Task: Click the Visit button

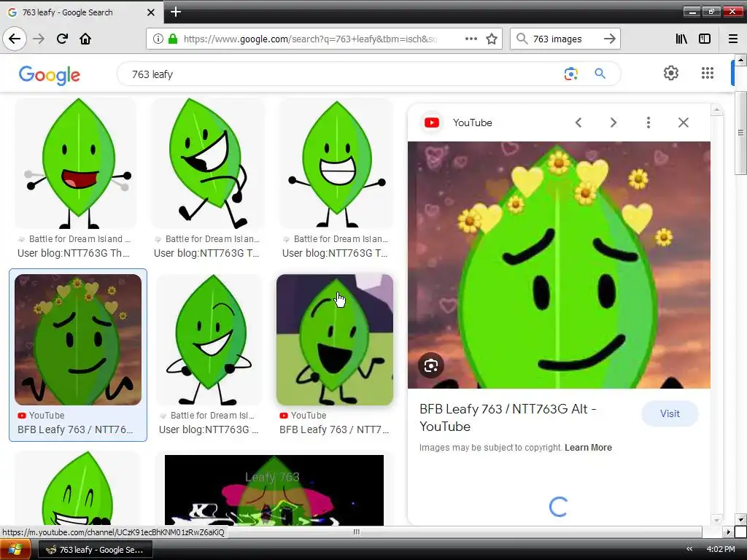Action: [670, 414]
